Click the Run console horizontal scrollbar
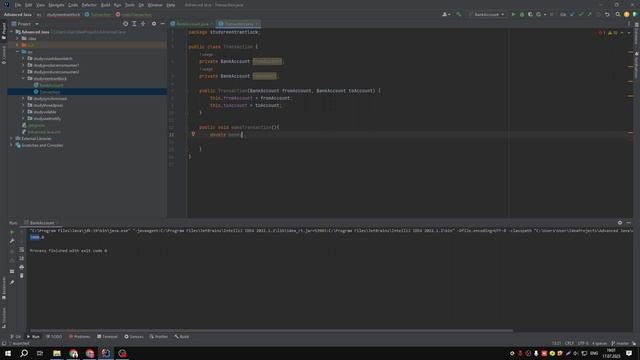This screenshot has width=640, height=360. click(x=271, y=330)
